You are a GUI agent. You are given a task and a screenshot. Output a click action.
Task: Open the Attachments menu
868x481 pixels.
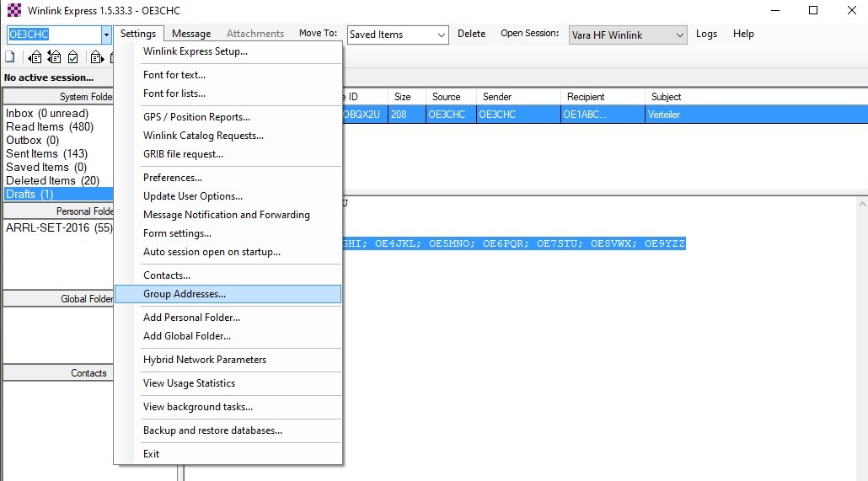(255, 34)
